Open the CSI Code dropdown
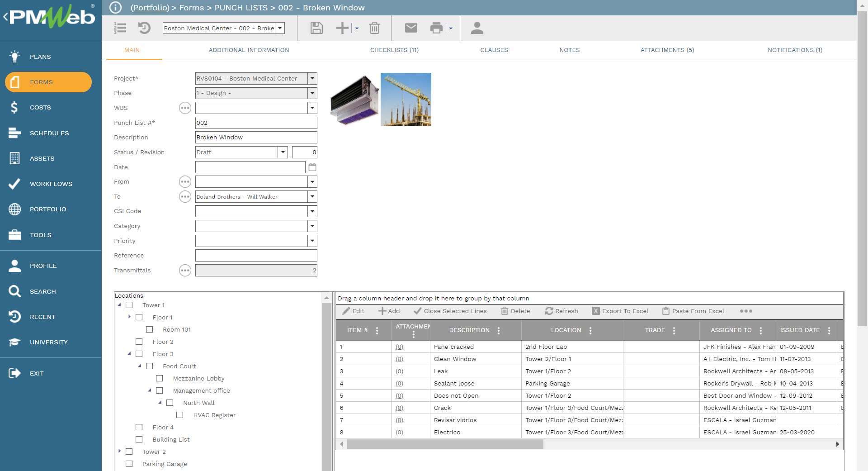This screenshot has width=868, height=471. pos(312,211)
